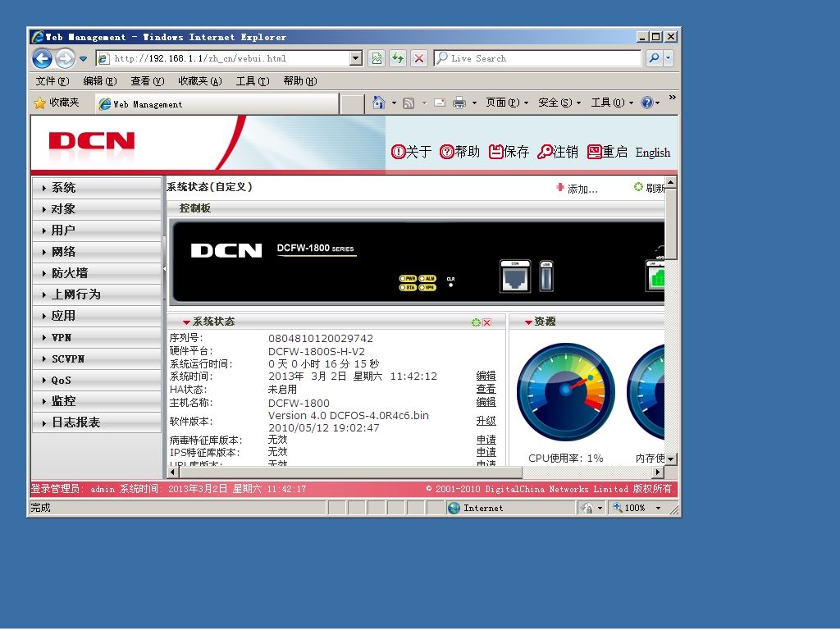Screen dimensions: 840x630
Task: Click the 刷新 refresh button
Action: click(650, 188)
